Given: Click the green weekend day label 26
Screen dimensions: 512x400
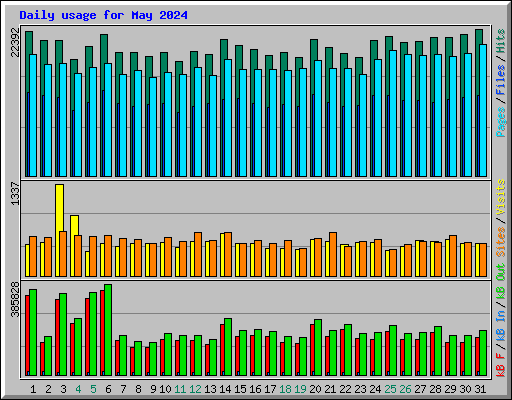Looking at the screenshot, I should tap(405, 389).
